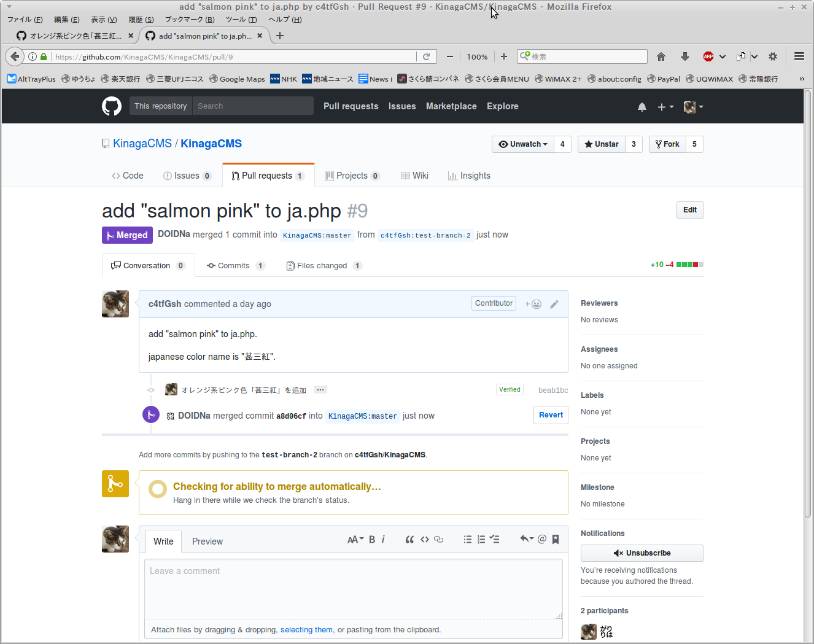Screen dimensions: 814x644
Task: Open the Preview tab of comment editor
Action: [207, 541]
